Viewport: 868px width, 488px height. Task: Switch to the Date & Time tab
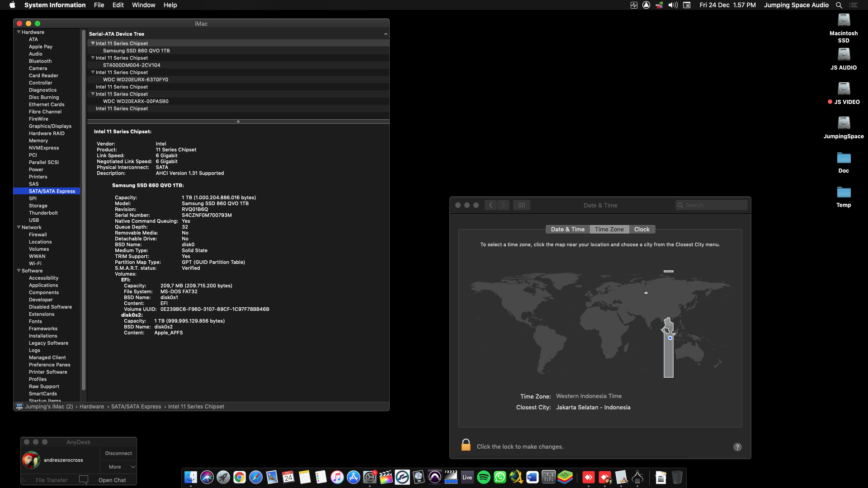point(567,230)
